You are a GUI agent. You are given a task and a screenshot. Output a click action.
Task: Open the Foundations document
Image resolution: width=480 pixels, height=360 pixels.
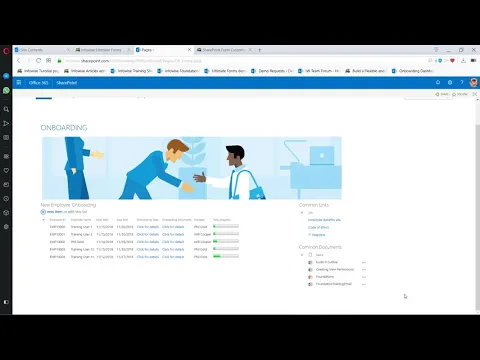click(325, 277)
